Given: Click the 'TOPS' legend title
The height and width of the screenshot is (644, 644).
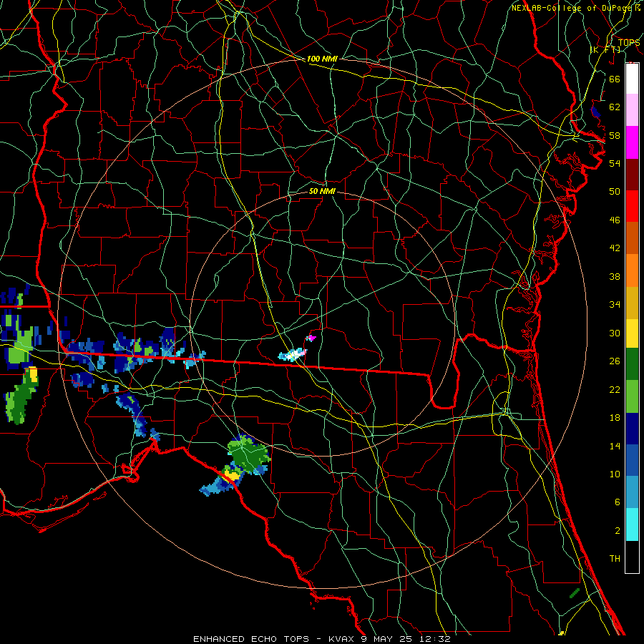Looking at the screenshot, I should [629, 43].
